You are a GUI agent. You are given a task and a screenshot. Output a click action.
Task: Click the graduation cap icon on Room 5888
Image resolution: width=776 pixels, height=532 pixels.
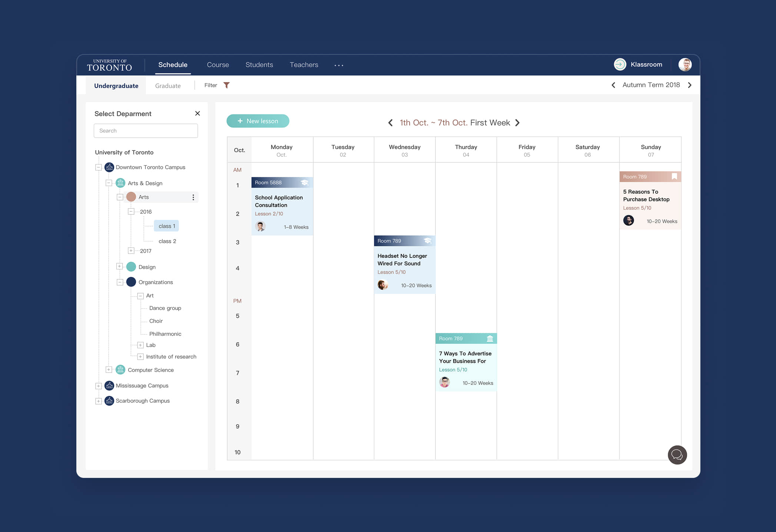tap(305, 183)
